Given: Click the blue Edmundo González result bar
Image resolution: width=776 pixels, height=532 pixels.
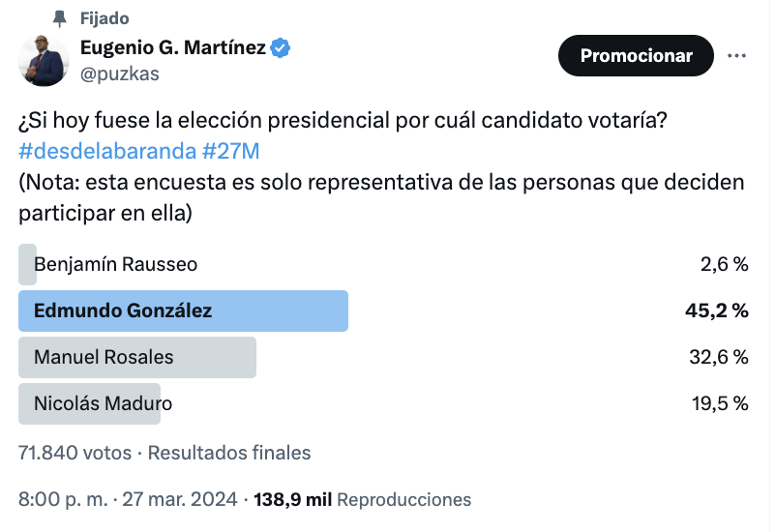Looking at the screenshot, I should click(183, 310).
